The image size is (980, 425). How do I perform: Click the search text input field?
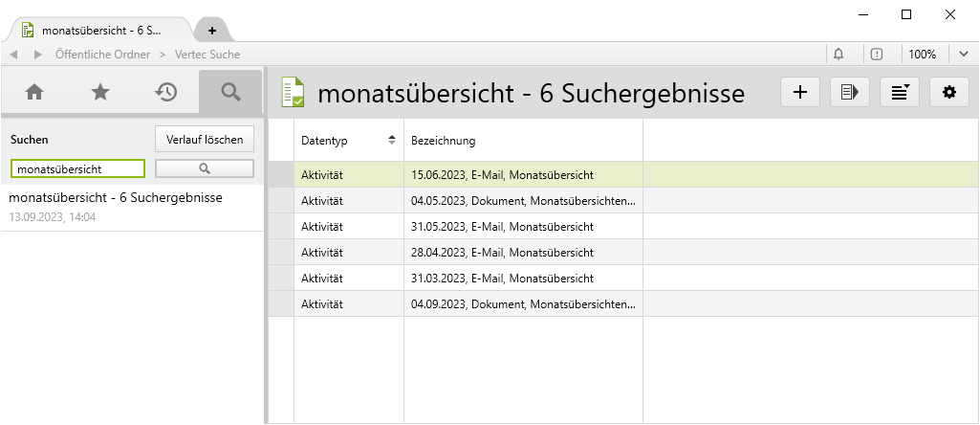tap(77, 168)
